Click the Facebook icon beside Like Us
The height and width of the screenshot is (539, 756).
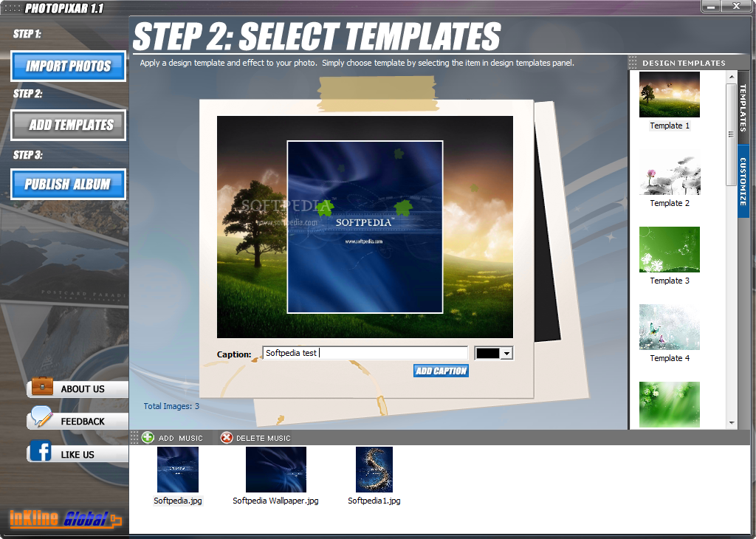pyautogui.click(x=41, y=451)
